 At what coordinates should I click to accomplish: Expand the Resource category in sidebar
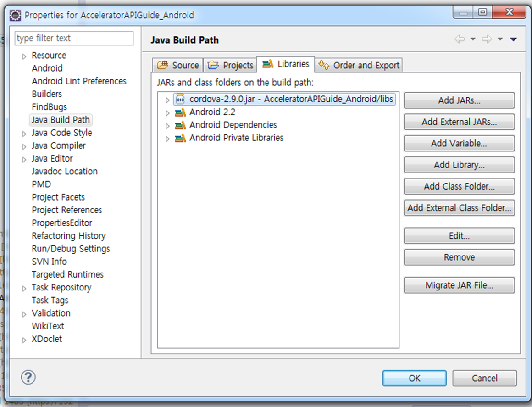(x=24, y=56)
